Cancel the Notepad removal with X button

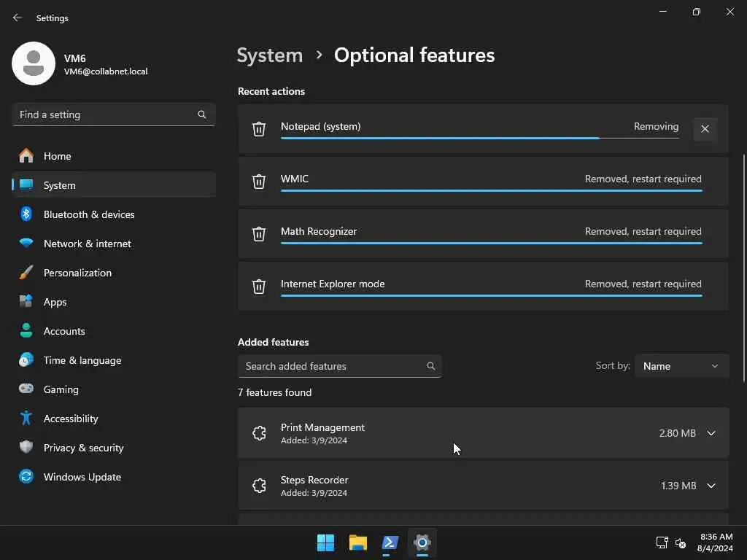705,129
